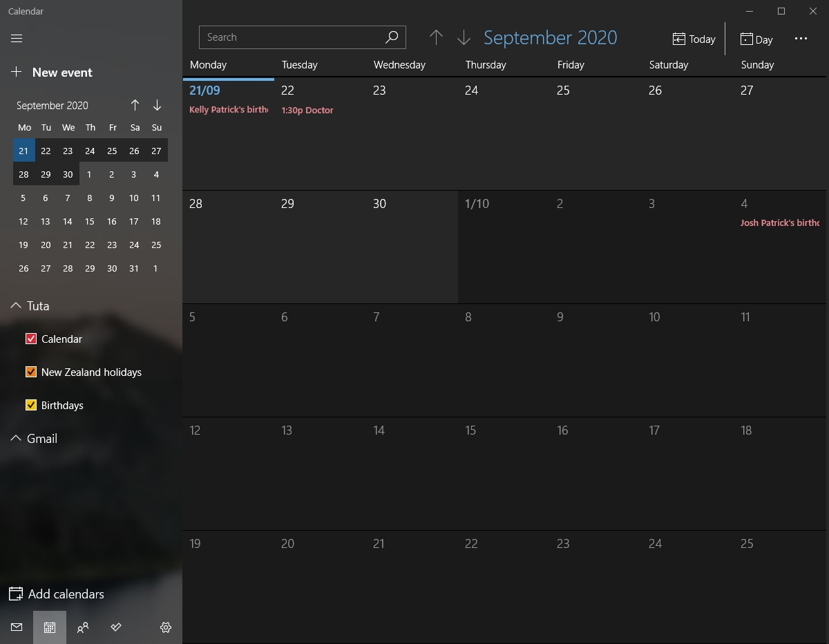Viewport: 829px width, 644px height.
Task: Click Add calendars
Action: pos(57,594)
